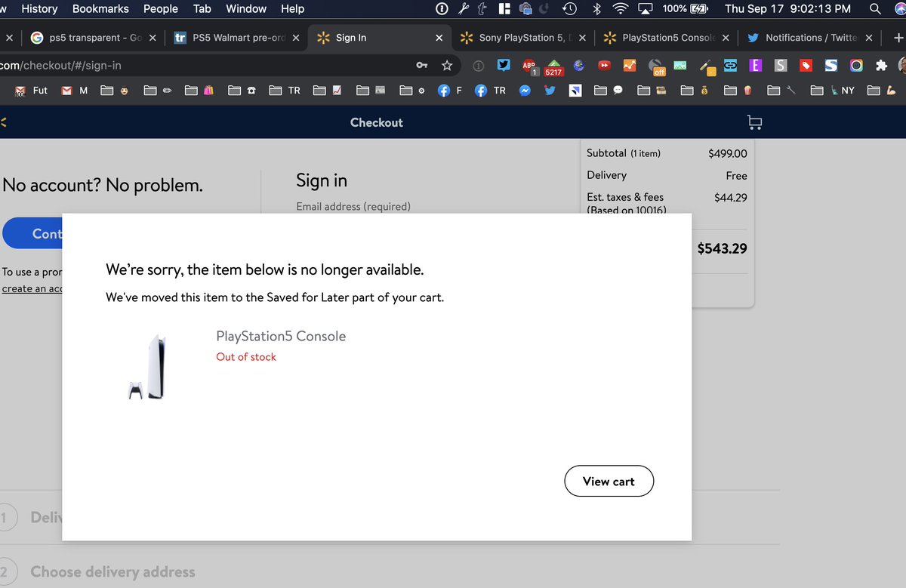Open the Messenger bookmark icon
Screen dimensions: 906x588
525,90
